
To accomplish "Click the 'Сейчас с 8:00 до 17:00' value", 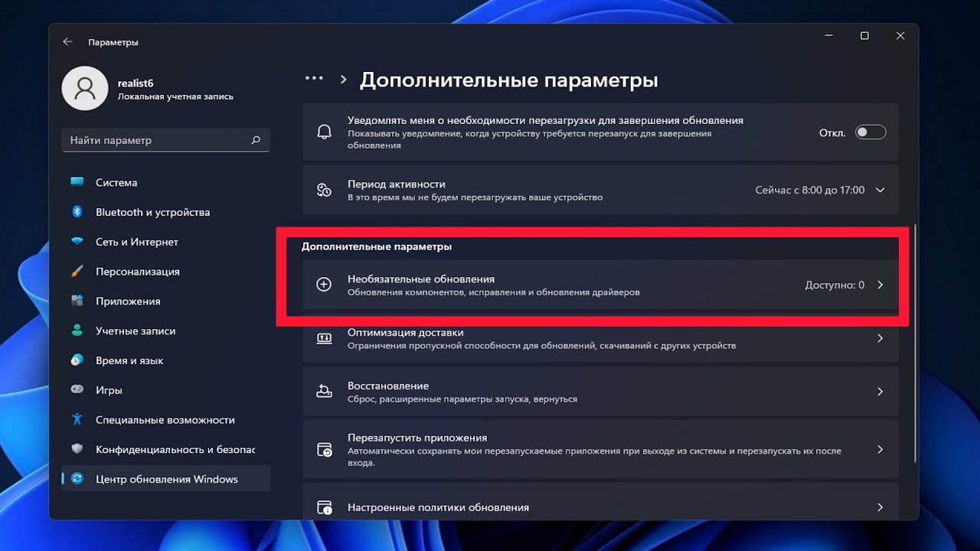I will pos(810,190).
